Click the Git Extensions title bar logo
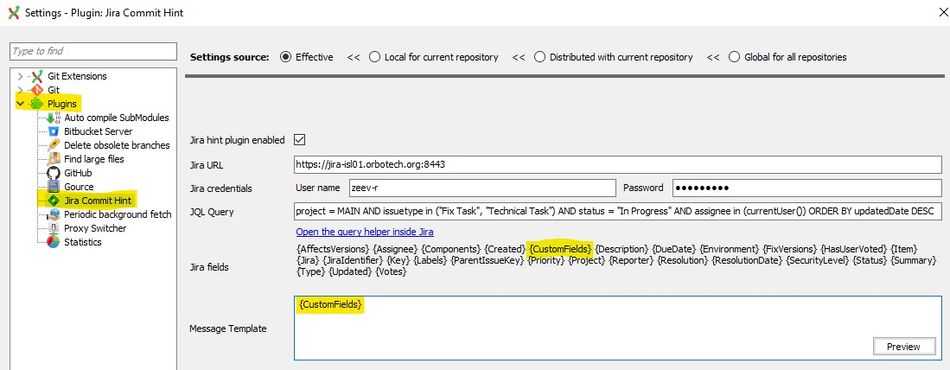 (13, 13)
